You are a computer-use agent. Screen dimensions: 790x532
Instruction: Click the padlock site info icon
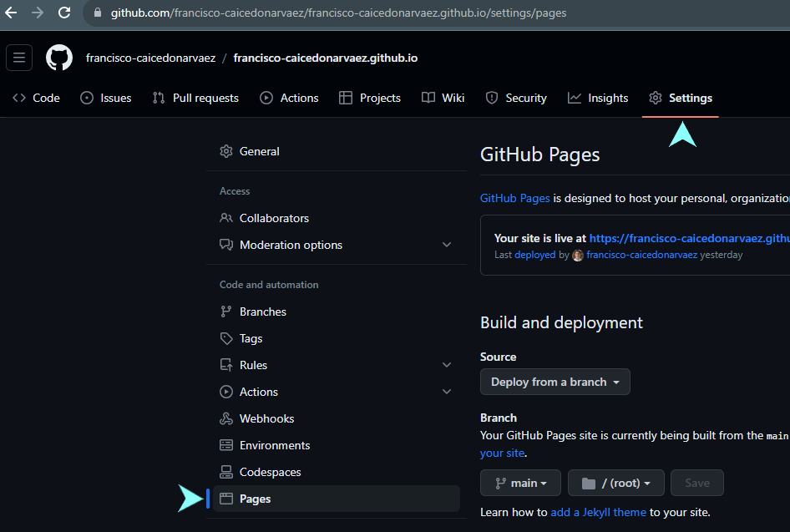coord(98,13)
